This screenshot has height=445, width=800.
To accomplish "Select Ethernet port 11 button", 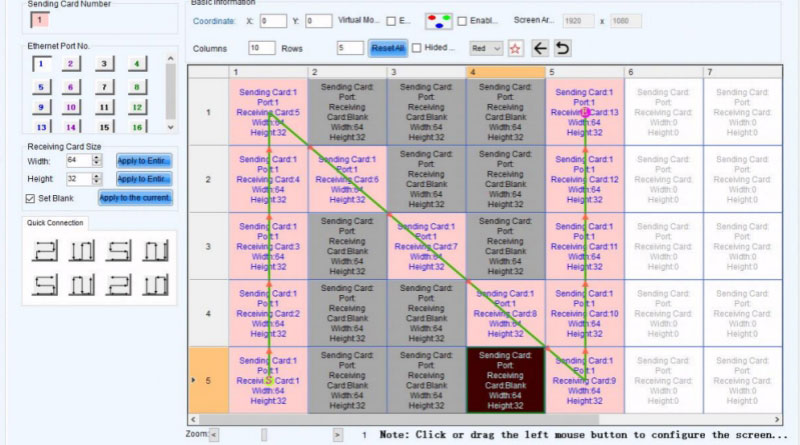I will coord(104,107).
